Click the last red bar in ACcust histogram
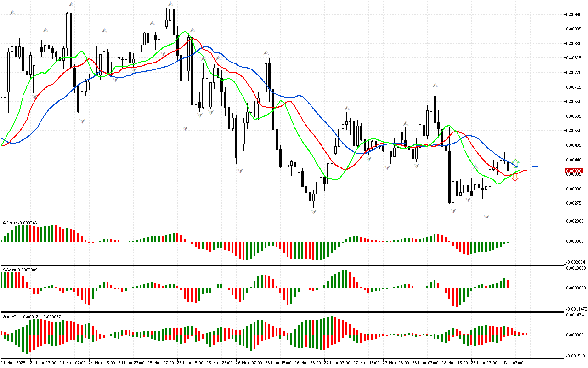Viewport: 588px width, 368px height. pos(508,284)
